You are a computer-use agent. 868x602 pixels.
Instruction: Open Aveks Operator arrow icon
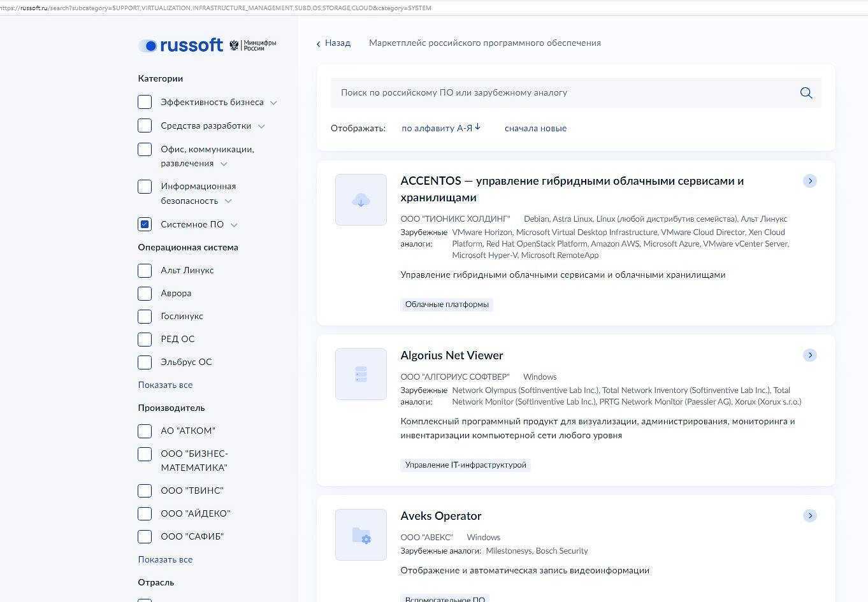(809, 516)
